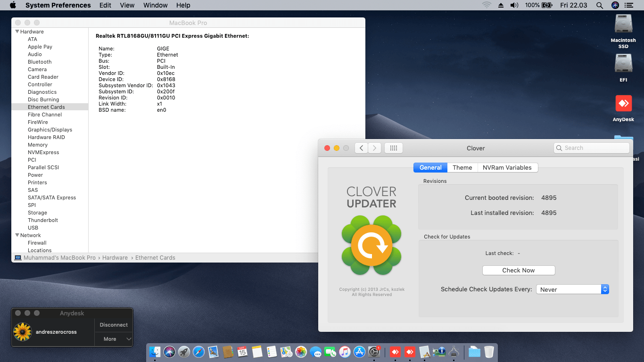Screen dimensions: 644x362
Task: Open AnyDesk shortcut on the desktop
Action: 623,108
